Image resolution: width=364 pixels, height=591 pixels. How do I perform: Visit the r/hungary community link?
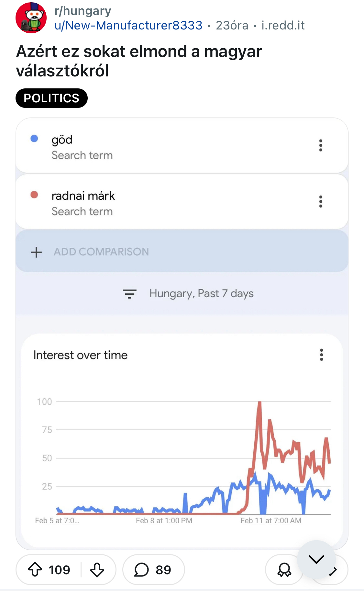tap(83, 11)
